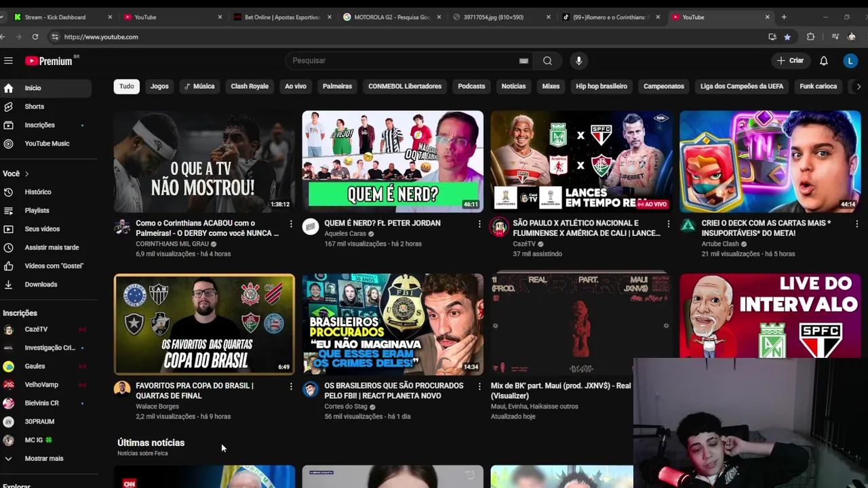The height and width of the screenshot is (488, 868).
Task: Select the Hip hop brasileiro chip
Action: pos(601,86)
